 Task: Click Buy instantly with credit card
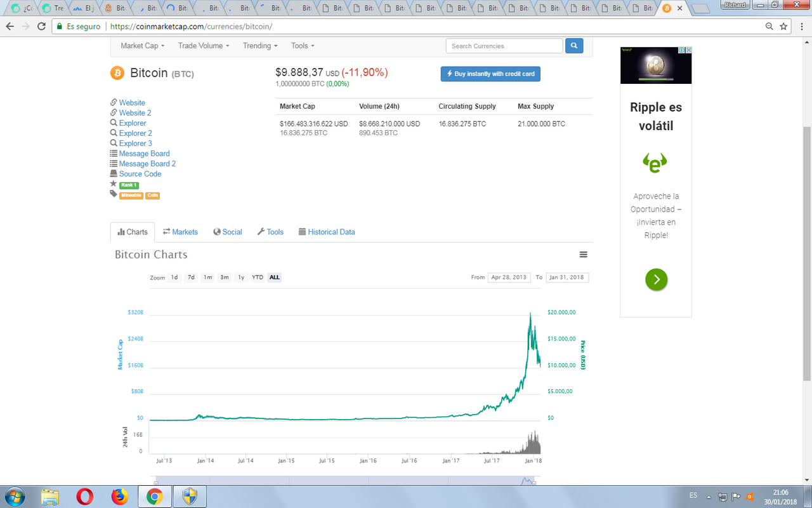coord(490,74)
